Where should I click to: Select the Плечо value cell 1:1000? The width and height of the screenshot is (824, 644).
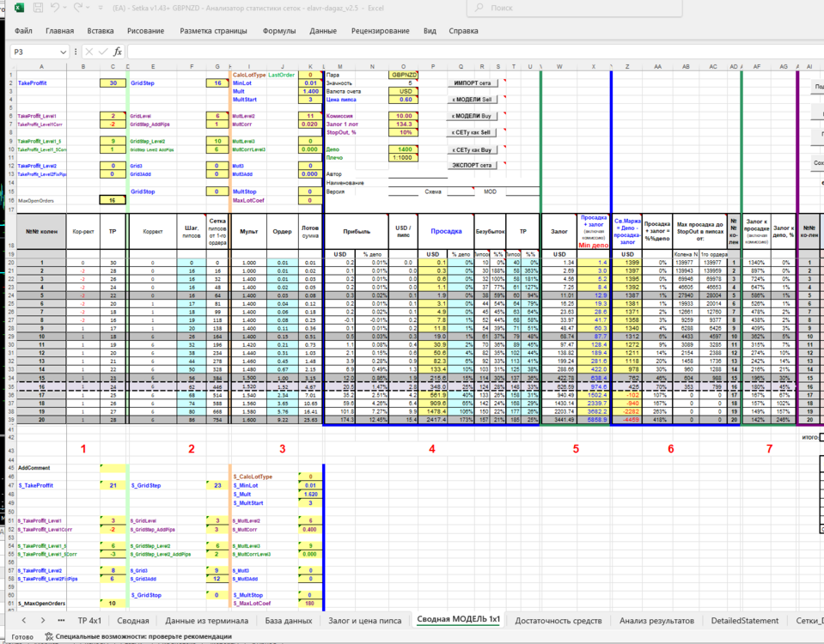point(403,158)
